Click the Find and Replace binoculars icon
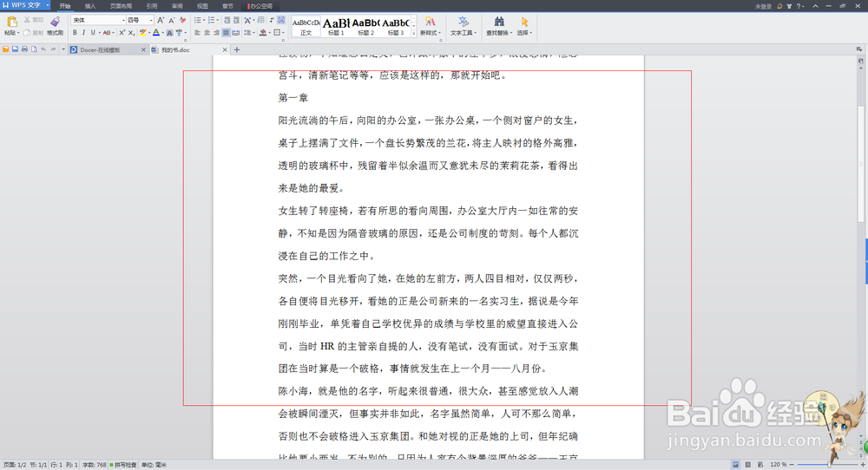The height and width of the screenshot is (470, 868). (x=499, y=22)
